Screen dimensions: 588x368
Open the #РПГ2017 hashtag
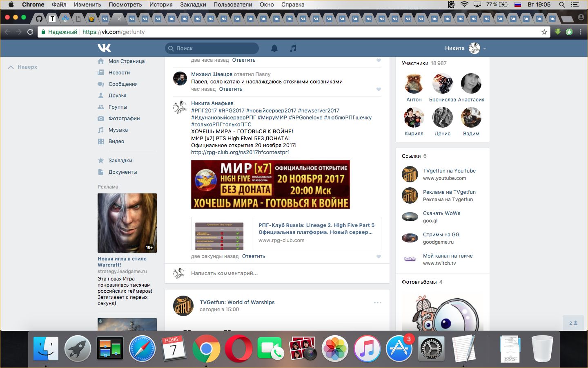[x=204, y=110]
